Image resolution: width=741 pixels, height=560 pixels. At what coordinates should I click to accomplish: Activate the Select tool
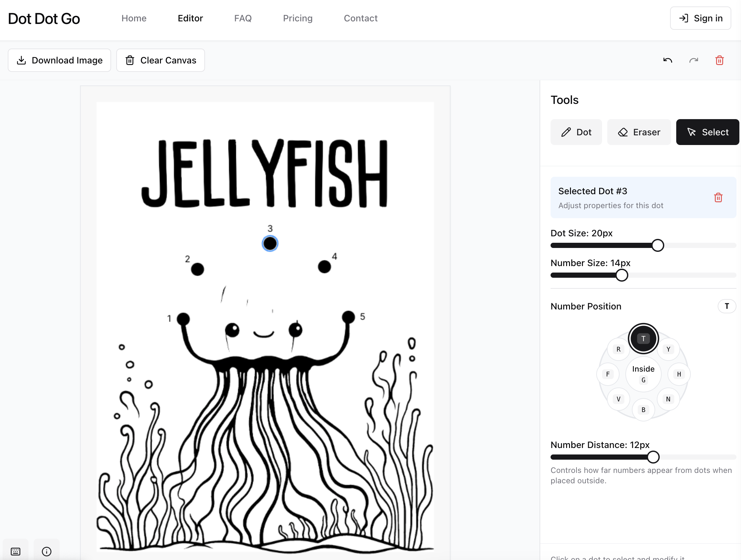point(707,132)
